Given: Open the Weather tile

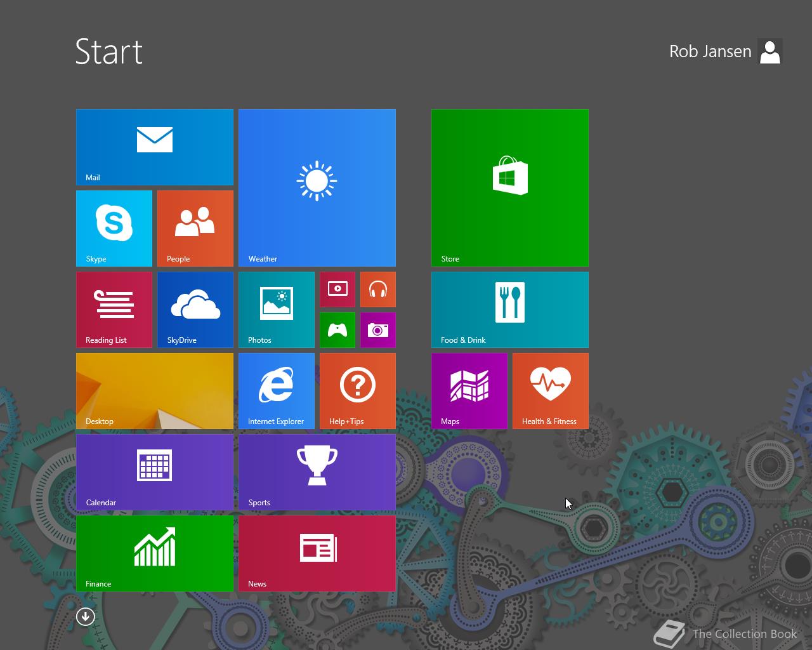Looking at the screenshot, I should [317, 188].
